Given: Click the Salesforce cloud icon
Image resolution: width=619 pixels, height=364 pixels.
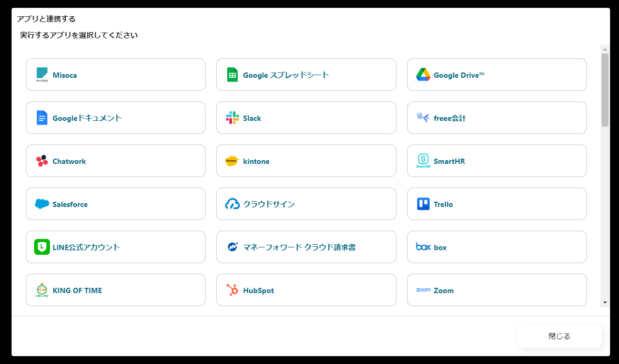Looking at the screenshot, I should [x=42, y=204].
